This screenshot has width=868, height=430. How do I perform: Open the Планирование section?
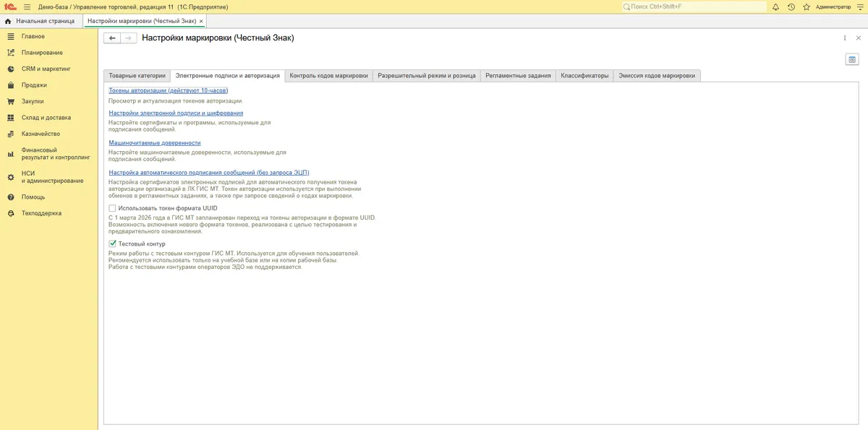coord(42,53)
